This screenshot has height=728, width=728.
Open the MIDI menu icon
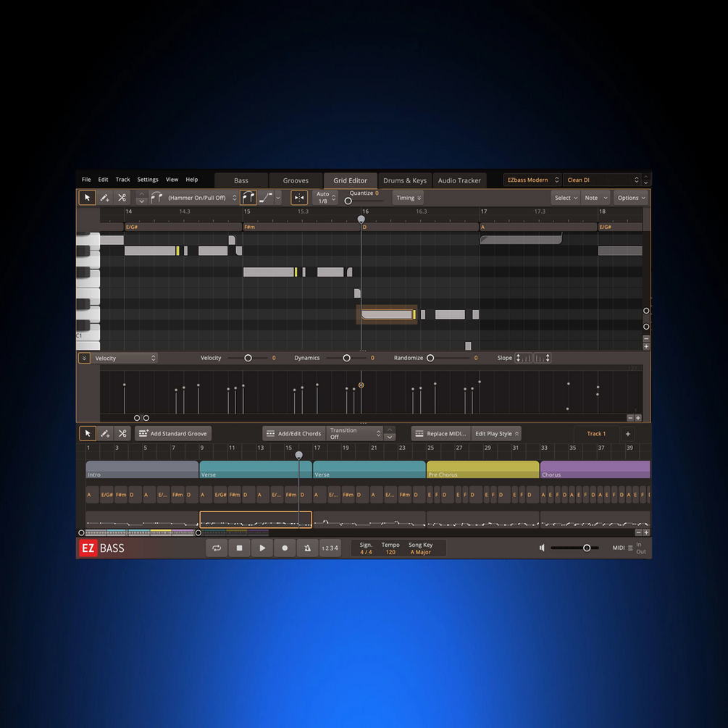(x=630, y=548)
